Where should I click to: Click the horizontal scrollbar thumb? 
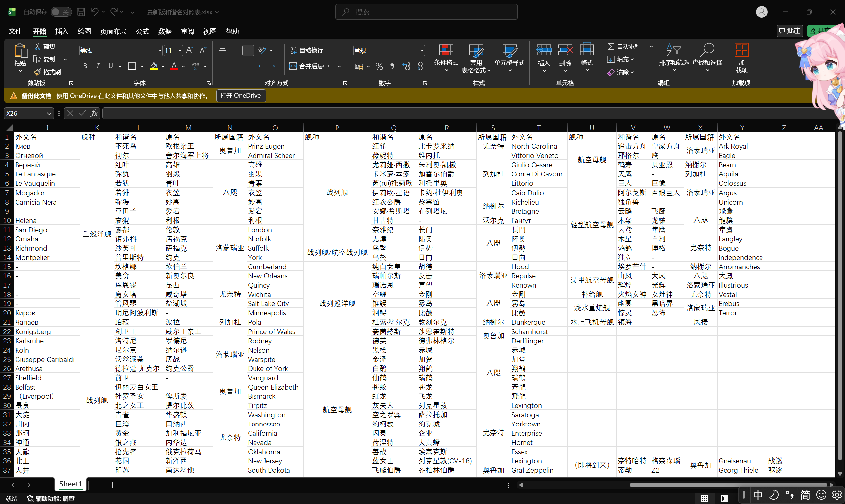pos(728,485)
